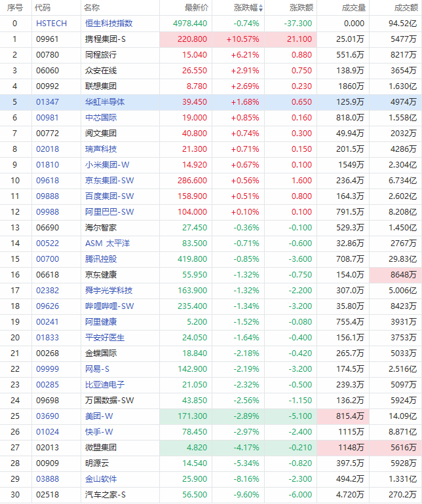Click 明源云 stock name
Screen dimensions: 422x504
[x=97, y=463]
